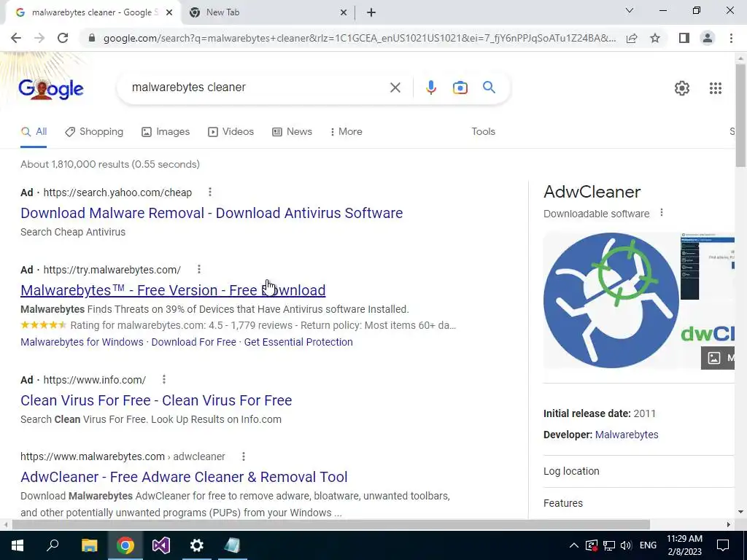This screenshot has width=747, height=560.
Task: Share this page via the share icon
Action: pyautogui.click(x=632, y=38)
